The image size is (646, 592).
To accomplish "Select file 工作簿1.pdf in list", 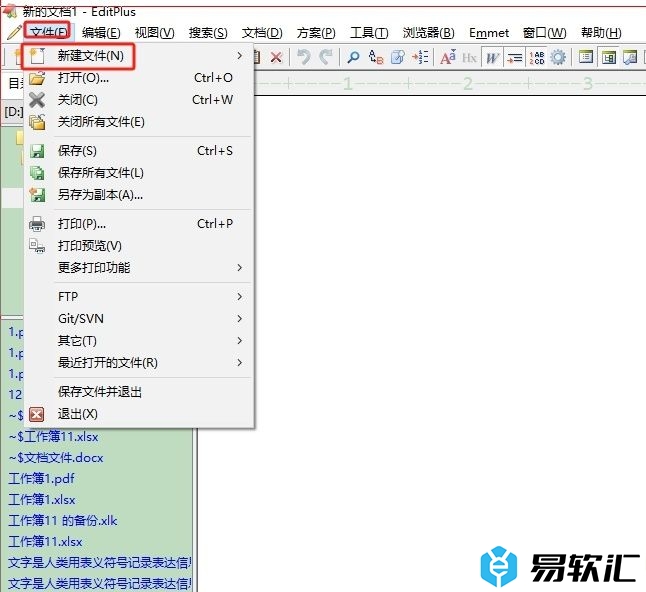I will [42, 478].
